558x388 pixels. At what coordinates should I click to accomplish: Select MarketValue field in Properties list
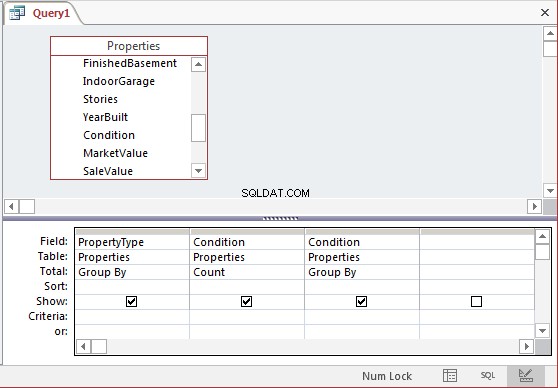tap(115, 153)
